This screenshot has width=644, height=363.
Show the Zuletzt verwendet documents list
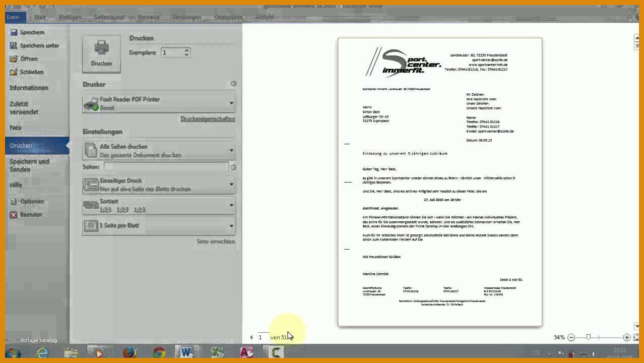pos(24,108)
